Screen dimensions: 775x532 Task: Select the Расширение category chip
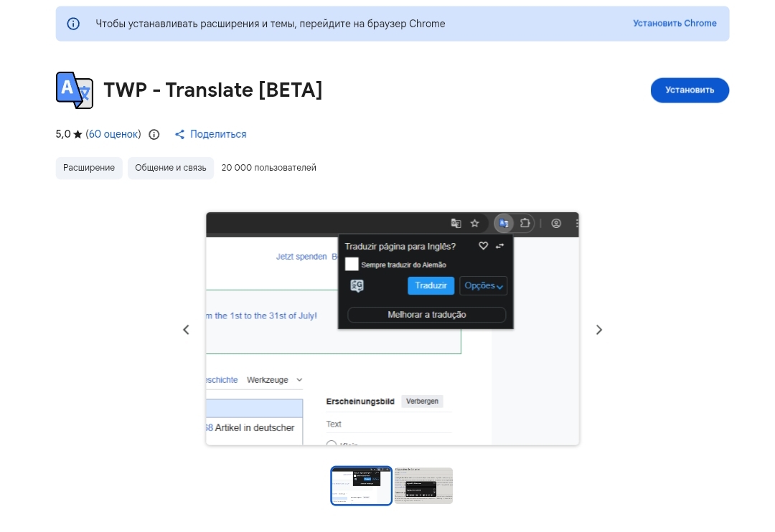(89, 168)
